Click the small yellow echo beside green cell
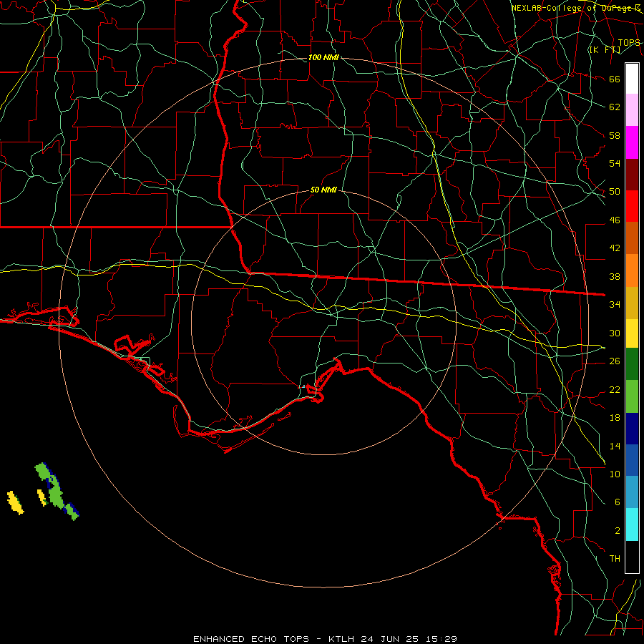This screenshot has width=644, height=644. pyautogui.click(x=42, y=497)
